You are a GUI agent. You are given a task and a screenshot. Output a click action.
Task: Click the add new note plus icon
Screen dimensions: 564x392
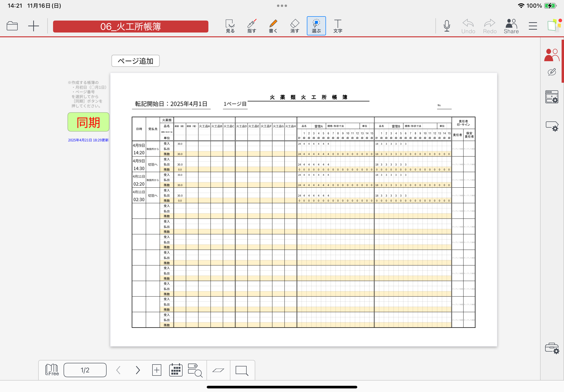33,26
